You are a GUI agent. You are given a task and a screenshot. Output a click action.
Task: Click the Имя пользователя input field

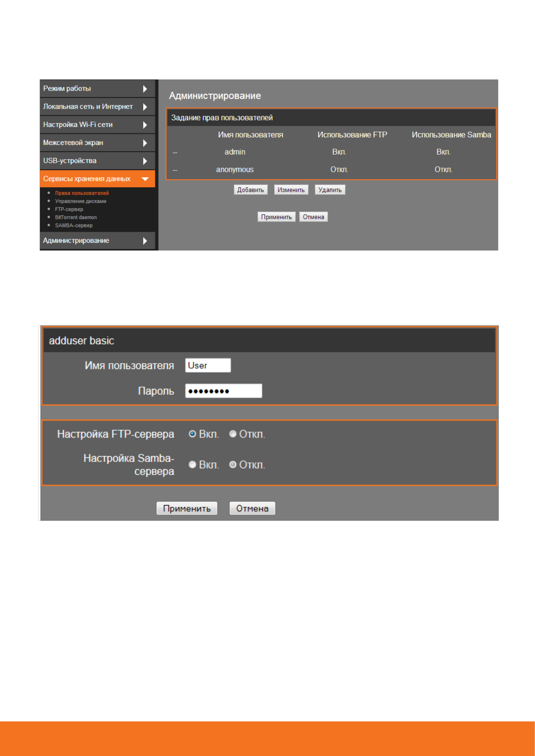click(208, 365)
